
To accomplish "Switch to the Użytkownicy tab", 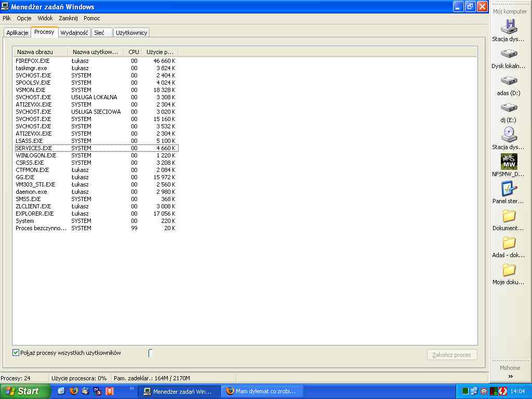I will coord(131,33).
